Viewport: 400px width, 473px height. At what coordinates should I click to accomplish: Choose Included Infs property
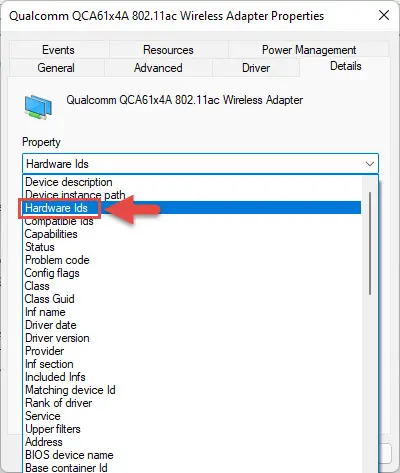point(193,377)
